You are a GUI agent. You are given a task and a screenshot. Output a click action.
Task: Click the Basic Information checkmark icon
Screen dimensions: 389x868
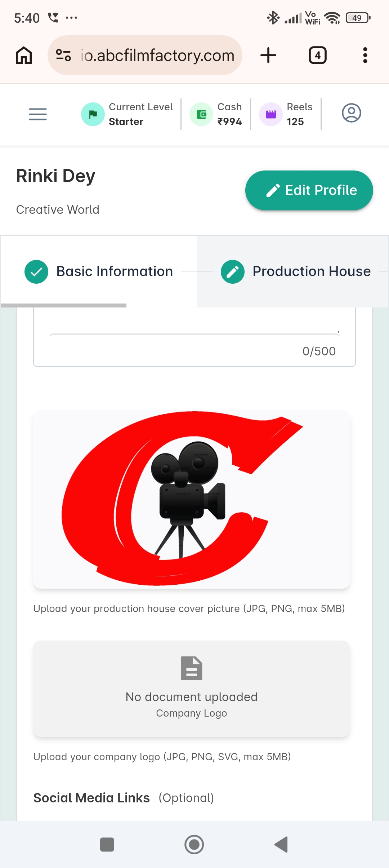[x=36, y=272]
